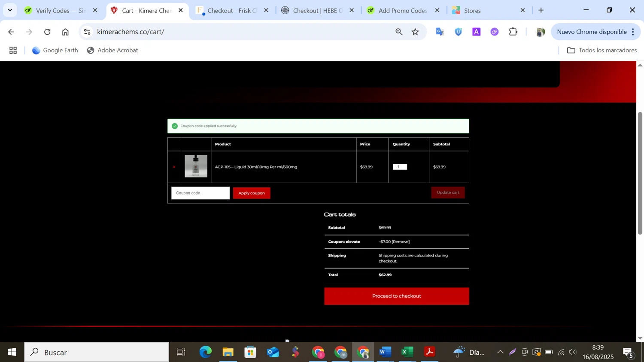This screenshot has height=362, width=644.
Task: Open Microsoft Edge from taskbar
Action: [x=206, y=352]
